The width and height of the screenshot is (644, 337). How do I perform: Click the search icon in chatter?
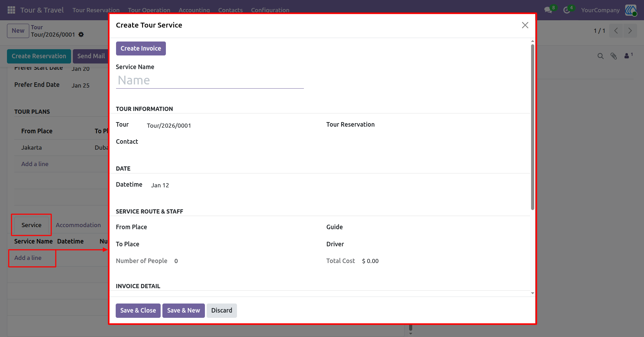point(600,56)
